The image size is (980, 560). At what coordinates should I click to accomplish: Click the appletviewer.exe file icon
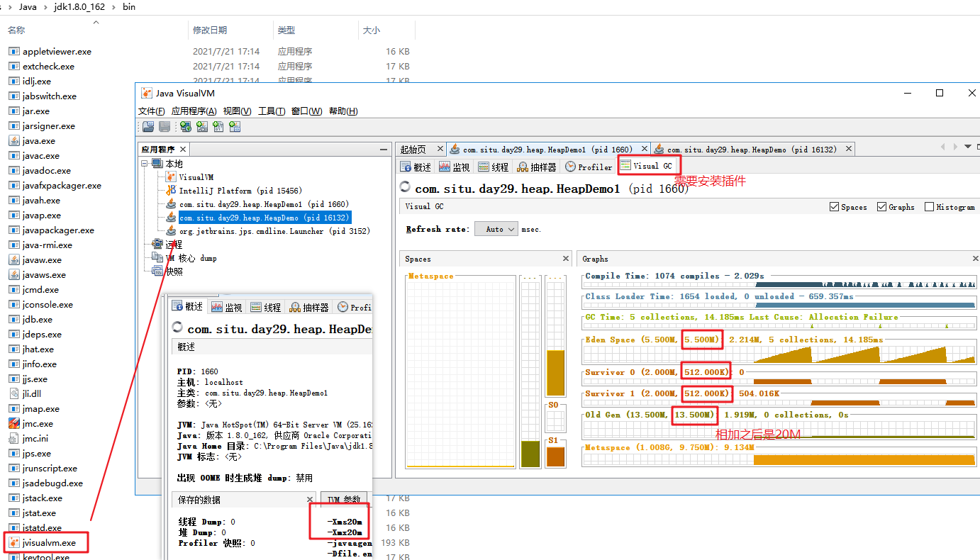(13, 51)
